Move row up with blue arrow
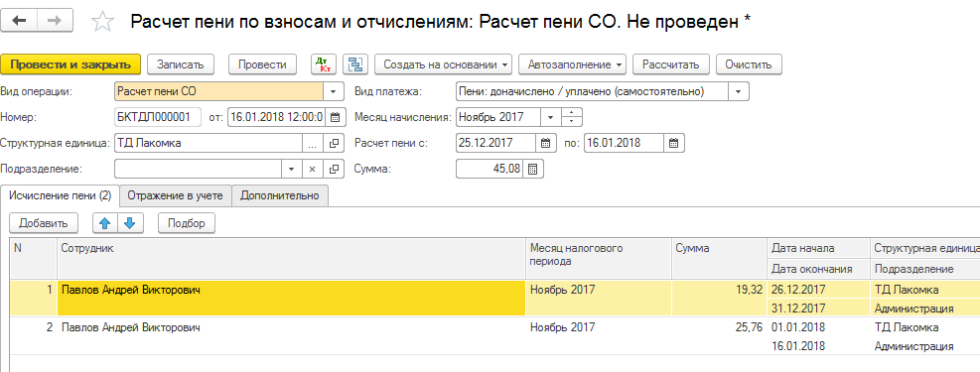Viewport: 980px width, 372px height. (x=105, y=223)
